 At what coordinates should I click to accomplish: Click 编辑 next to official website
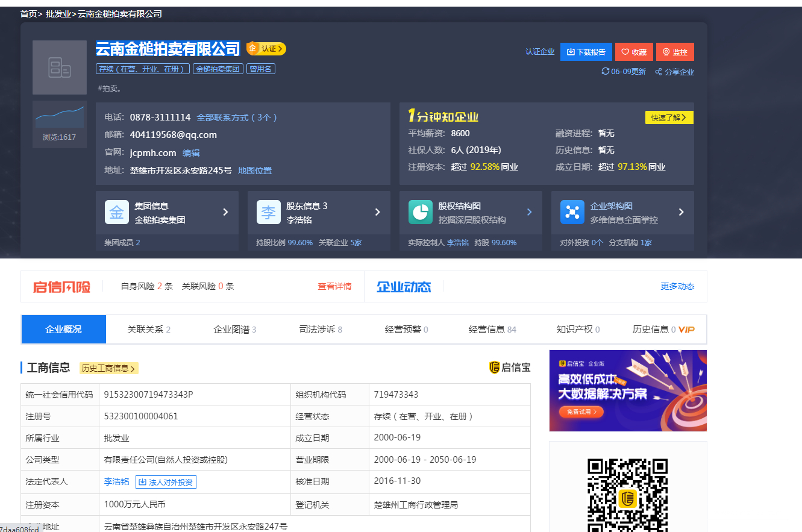coord(191,153)
